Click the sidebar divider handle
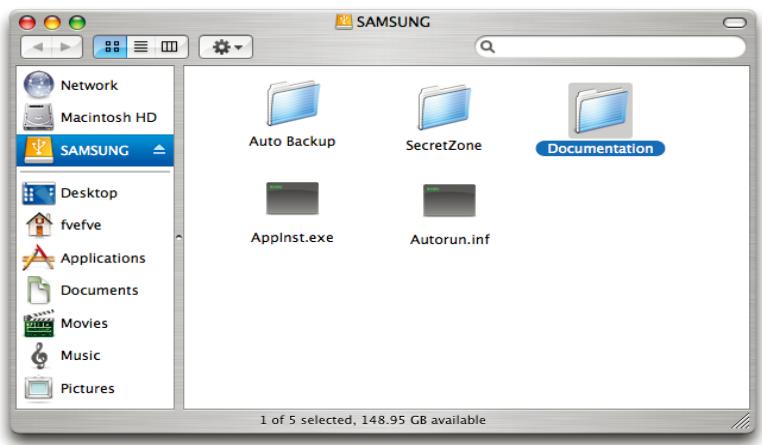Image resolution: width=762 pixels, height=445 pixels. (179, 238)
